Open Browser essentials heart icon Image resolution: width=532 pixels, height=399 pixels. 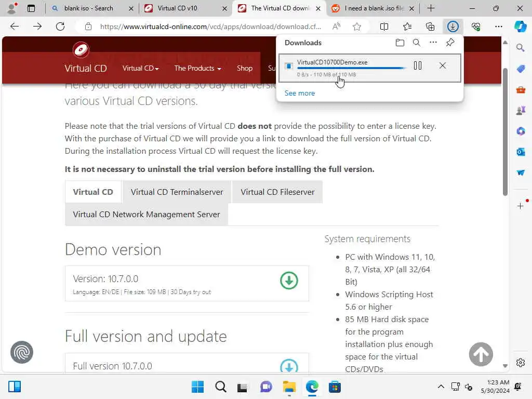476,26
